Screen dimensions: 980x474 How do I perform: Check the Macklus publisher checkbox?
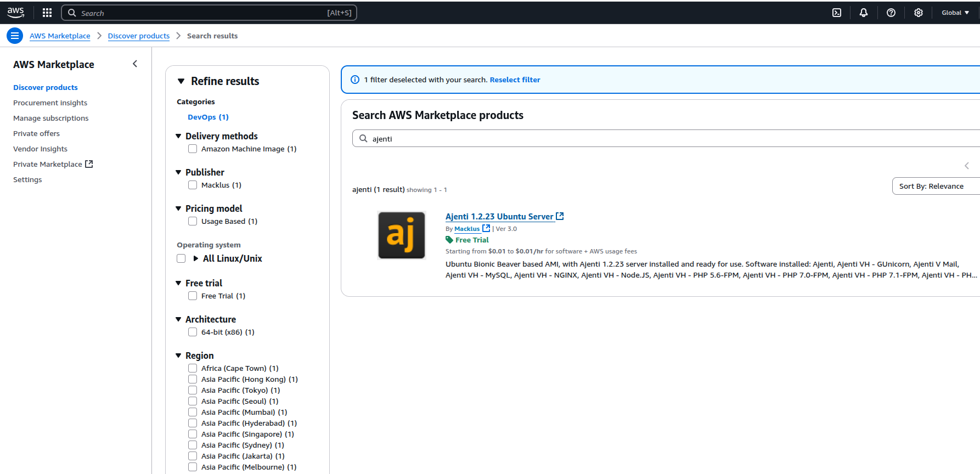pos(193,185)
